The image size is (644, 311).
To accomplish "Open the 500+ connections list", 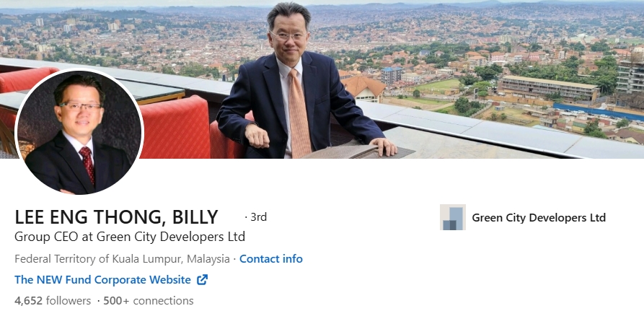I will pyautogui.click(x=149, y=301).
